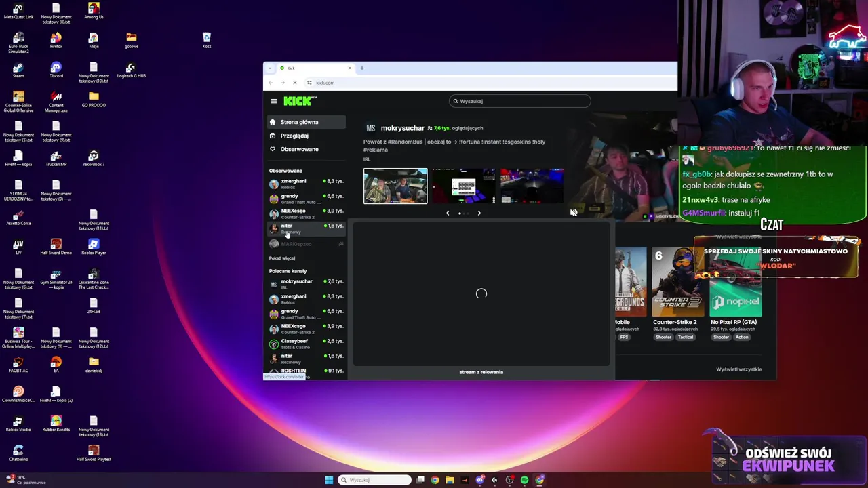Select Counter-Strike Global Offensive icon
This screenshot has width=868, height=488.
coord(18,101)
